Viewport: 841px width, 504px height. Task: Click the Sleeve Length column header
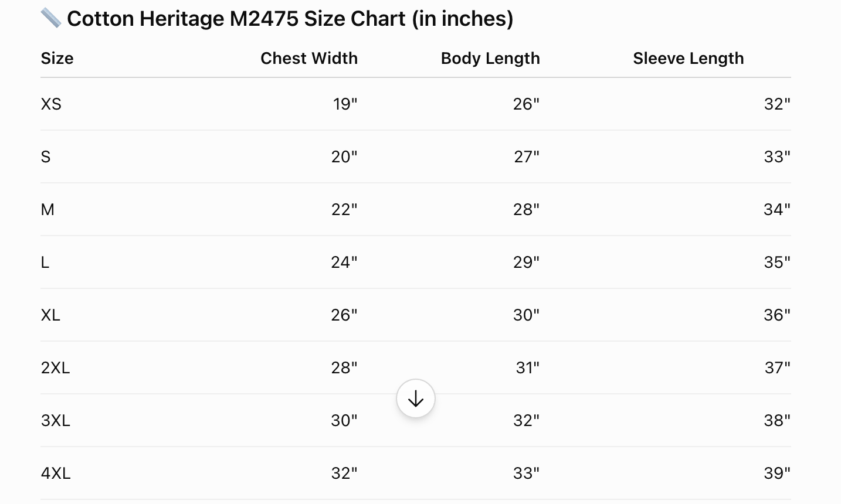pyautogui.click(x=689, y=59)
